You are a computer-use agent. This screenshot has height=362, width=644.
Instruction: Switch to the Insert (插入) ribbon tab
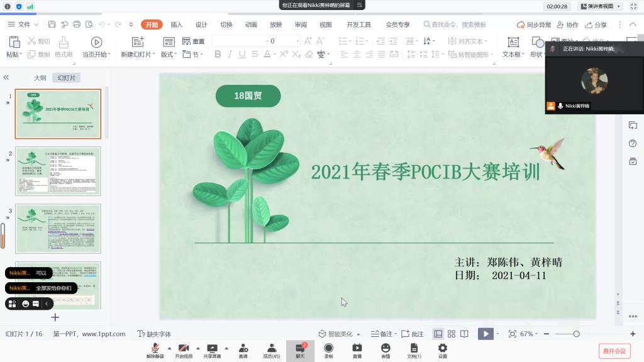pos(177,25)
